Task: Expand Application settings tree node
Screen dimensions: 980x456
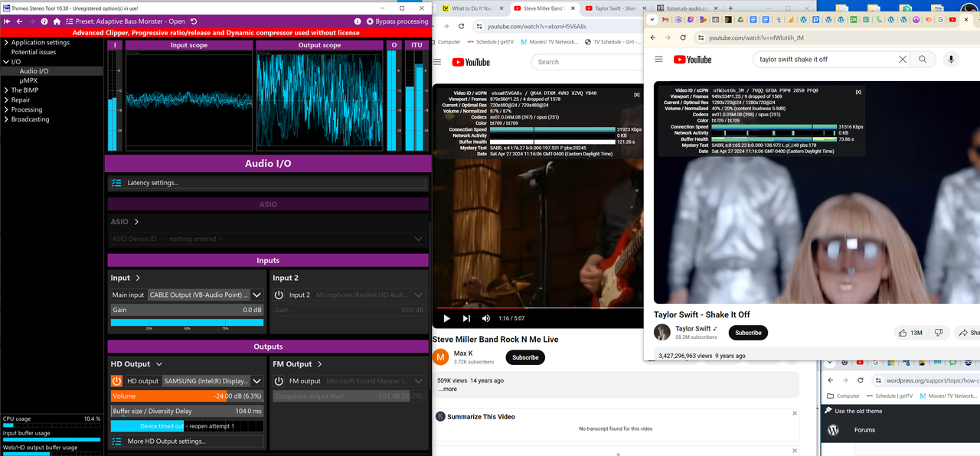Action: coord(6,43)
